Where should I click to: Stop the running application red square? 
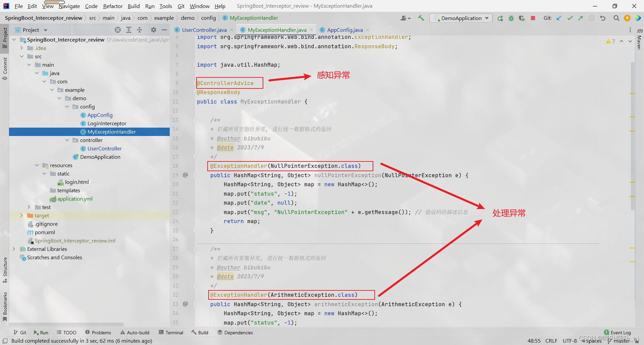(533, 18)
